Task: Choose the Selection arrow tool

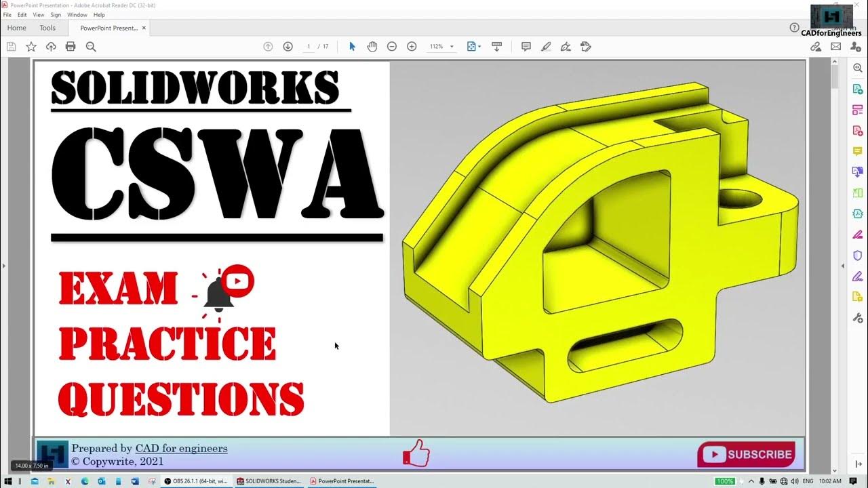Action: pyautogui.click(x=352, y=47)
